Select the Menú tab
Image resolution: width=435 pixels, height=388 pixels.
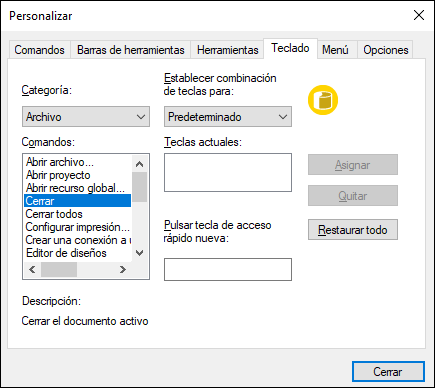coord(335,50)
